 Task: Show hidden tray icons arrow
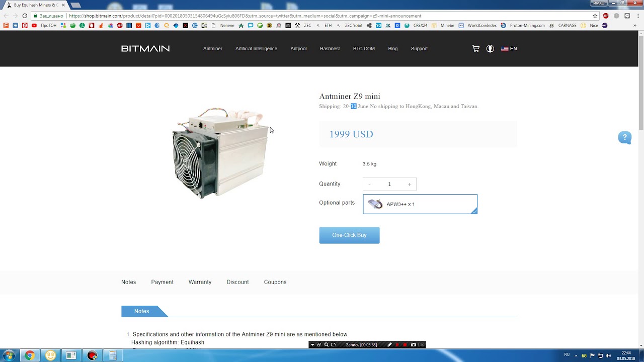576,355
